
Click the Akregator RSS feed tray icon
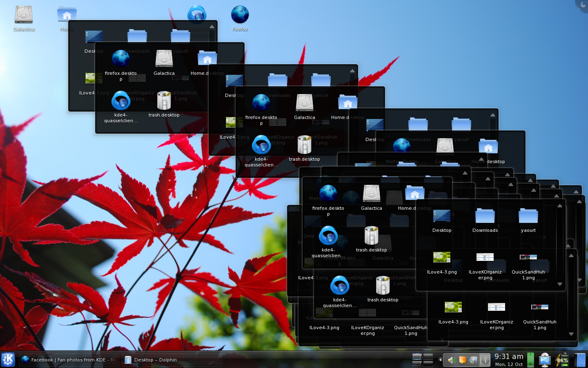pyautogui.click(x=463, y=360)
